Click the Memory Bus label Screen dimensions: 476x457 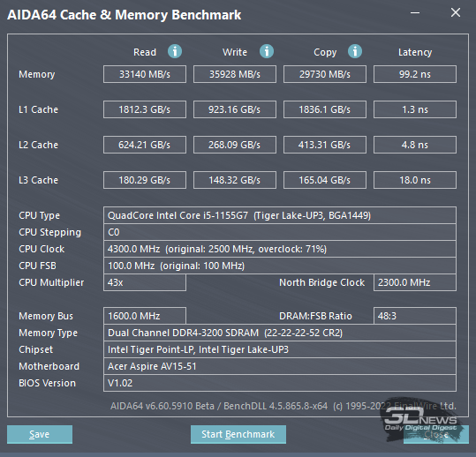pos(46,316)
